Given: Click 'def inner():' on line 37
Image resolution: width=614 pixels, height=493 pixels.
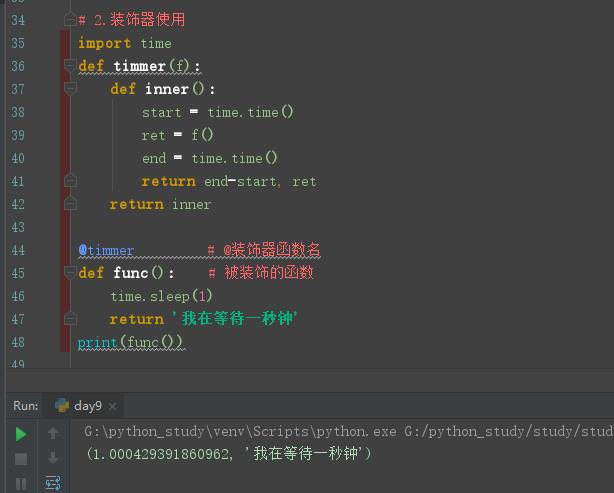Looking at the screenshot, I should (163, 89).
